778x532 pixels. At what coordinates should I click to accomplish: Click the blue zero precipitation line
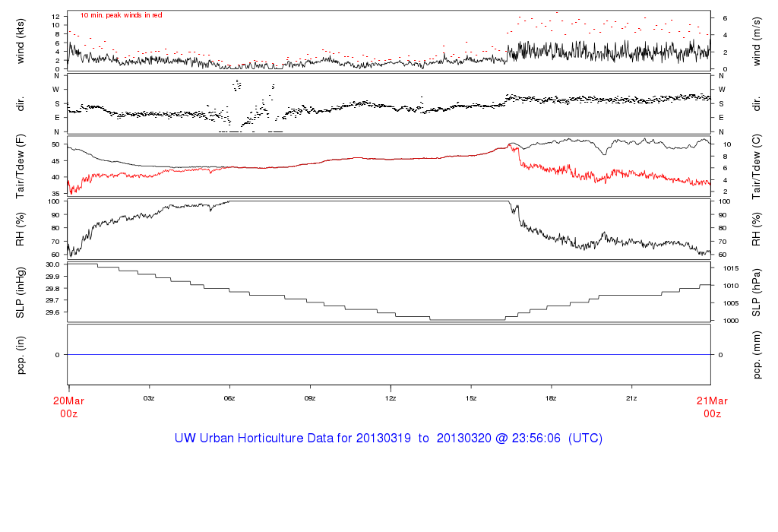[389, 355]
